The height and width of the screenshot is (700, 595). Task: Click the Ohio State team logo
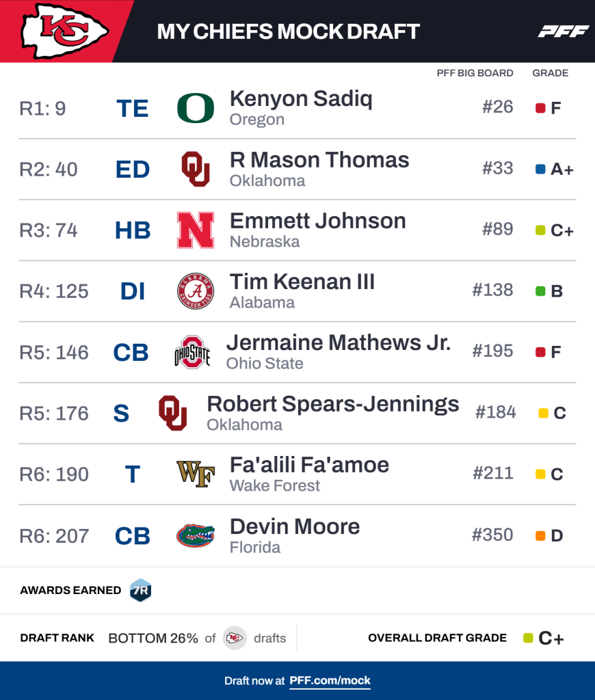(192, 352)
